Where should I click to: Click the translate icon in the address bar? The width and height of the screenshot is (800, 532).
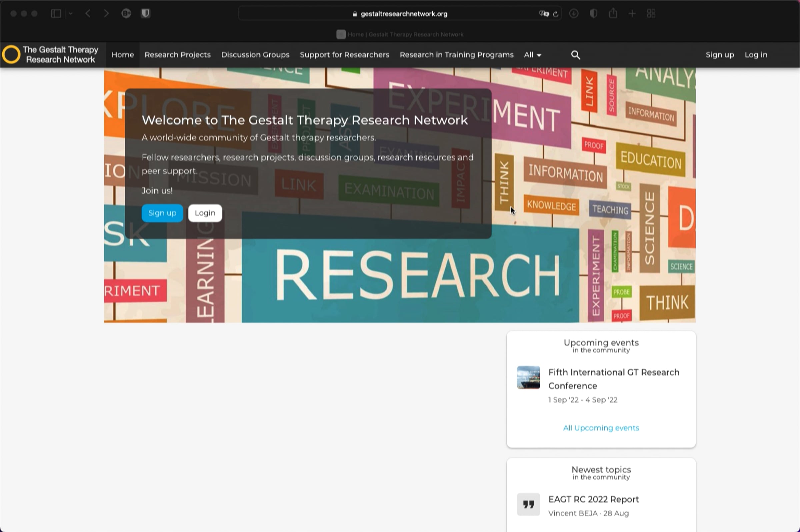click(544, 14)
